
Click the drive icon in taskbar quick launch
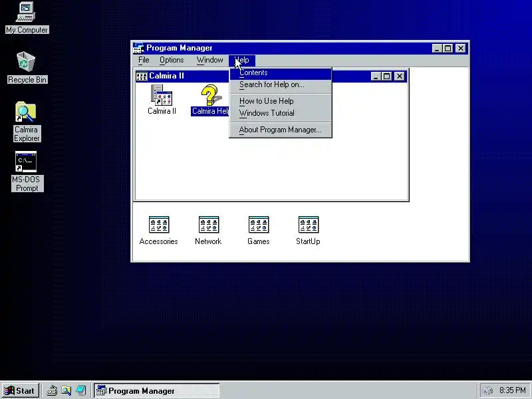[x=52, y=390]
